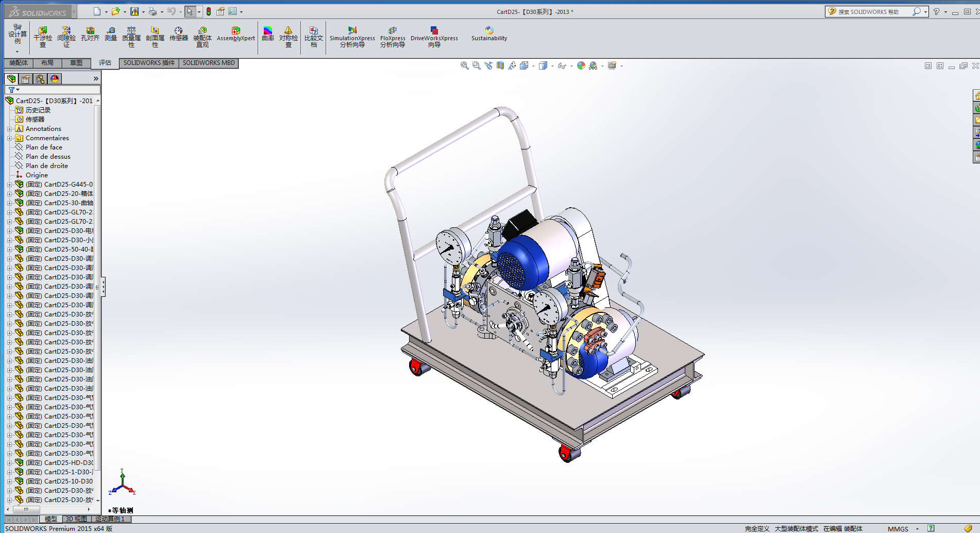Switch to the DisplayManager panel tab

(55, 79)
